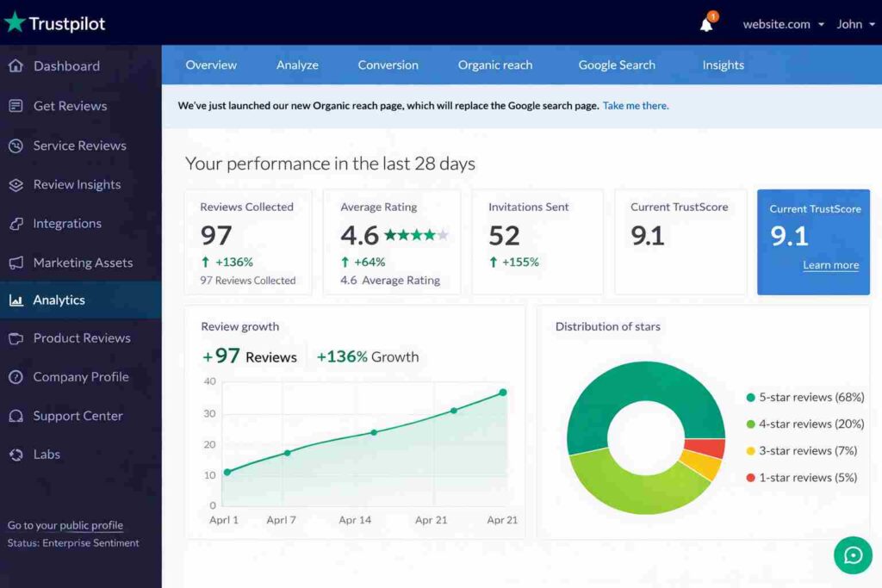This screenshot has width=882, height=588.
Task: Switch to the Analyze tab
Action: pyautogui.click(x=297, y=65)
